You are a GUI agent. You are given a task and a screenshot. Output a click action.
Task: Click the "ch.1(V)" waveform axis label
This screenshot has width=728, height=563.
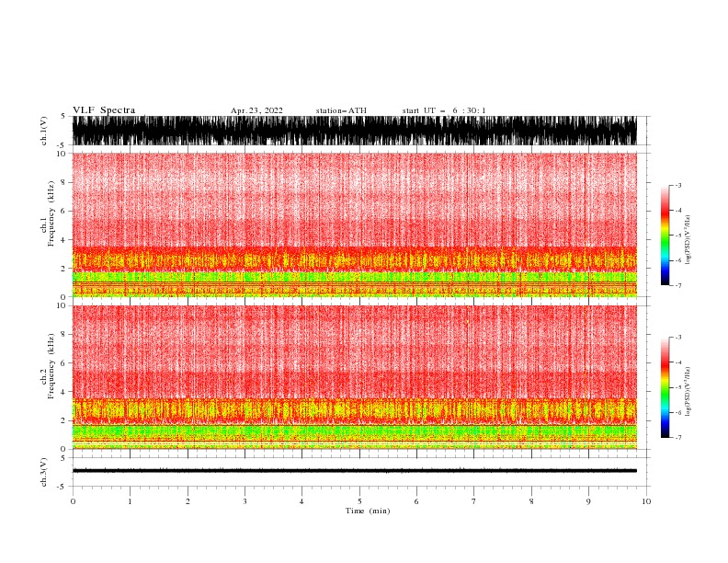click(44, 131)
